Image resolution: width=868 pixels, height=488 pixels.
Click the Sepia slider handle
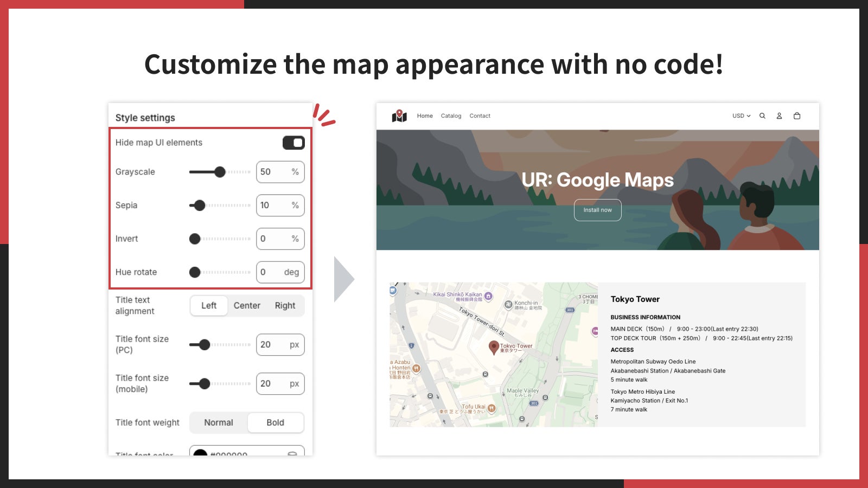coord(200,206)
